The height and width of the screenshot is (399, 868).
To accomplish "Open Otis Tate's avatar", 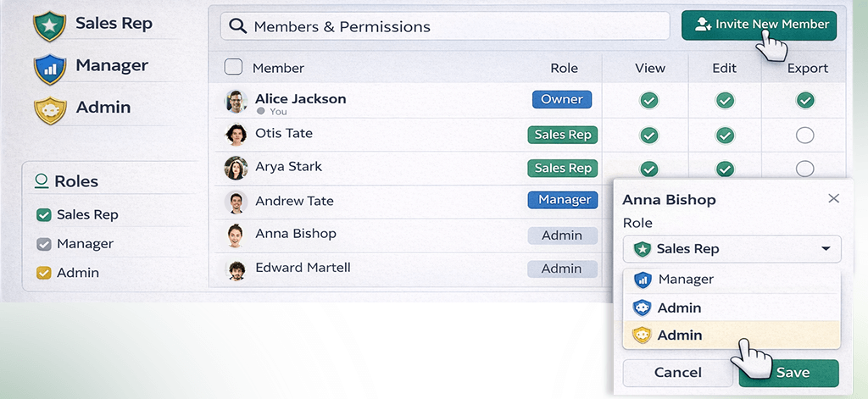I will pos(236,135).
